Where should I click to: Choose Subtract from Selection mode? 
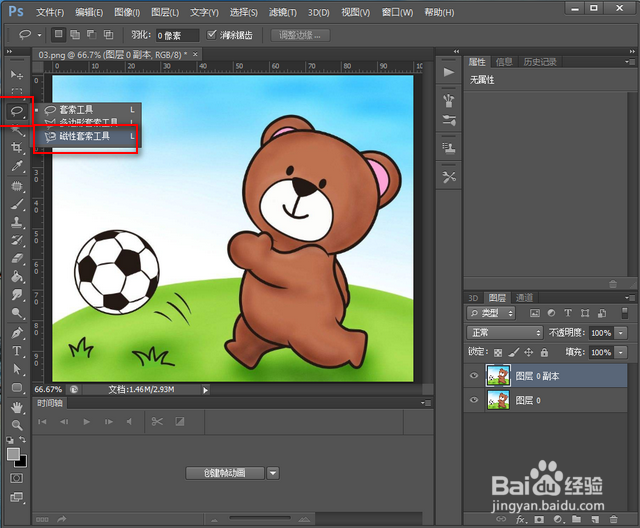[x=91, y=35]
